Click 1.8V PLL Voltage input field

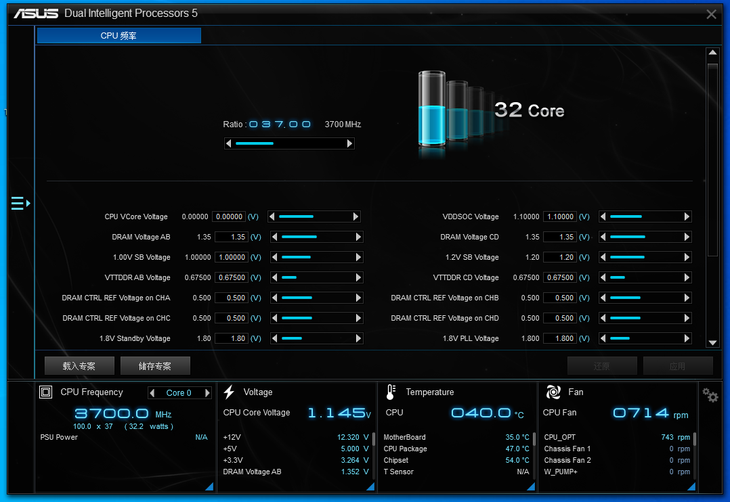tap(560, 339)
